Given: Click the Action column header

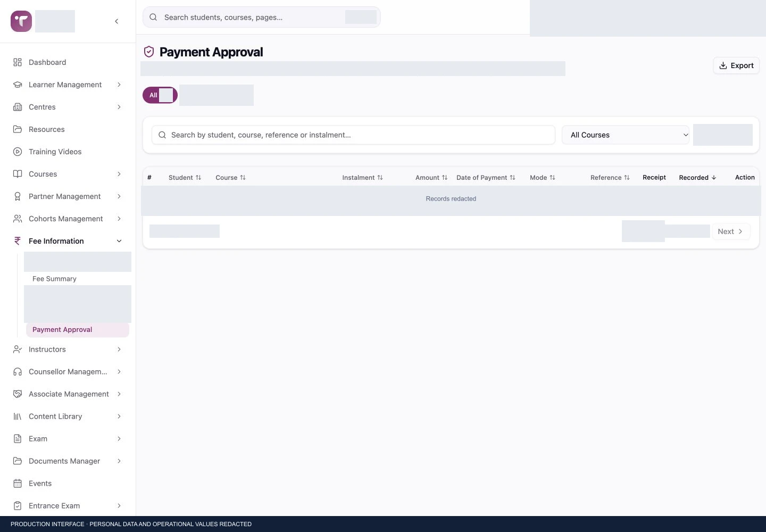Looking at the screenshot, I should pos(745,178).
